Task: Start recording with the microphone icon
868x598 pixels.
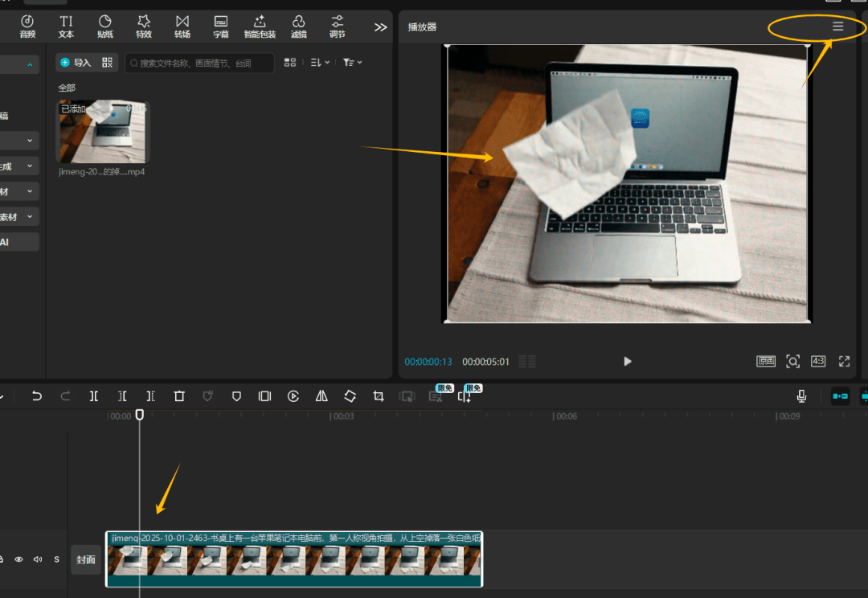Action: point(801,396)
